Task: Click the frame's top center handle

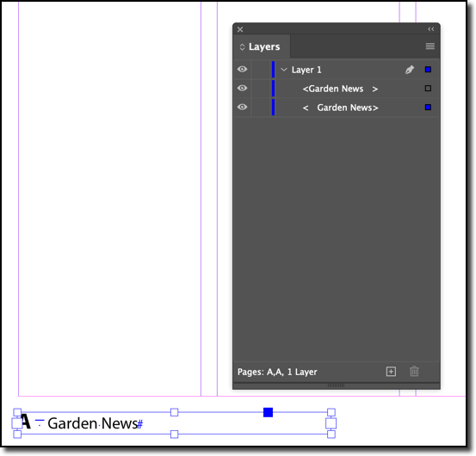Action: [174, 412]
